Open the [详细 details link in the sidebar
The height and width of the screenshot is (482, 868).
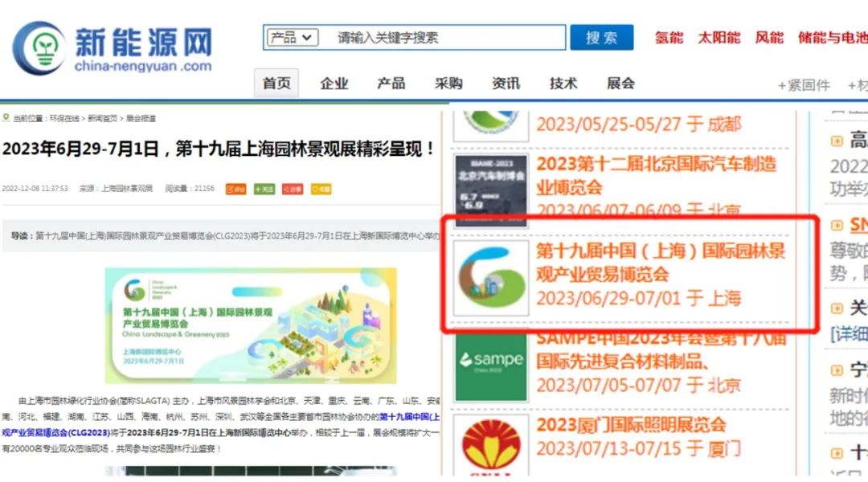[x=849, y=333]
